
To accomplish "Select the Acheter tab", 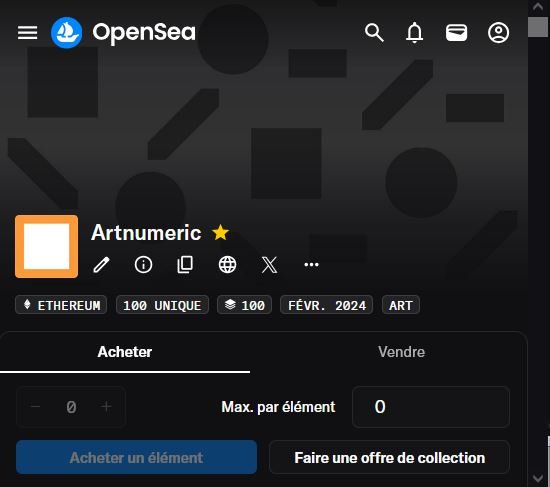I will [125, 352].
